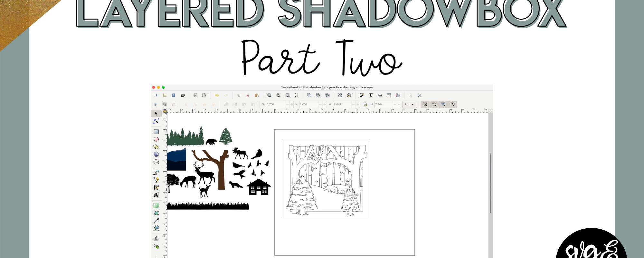Toggle scale stroke width with objects

point(425,104)
